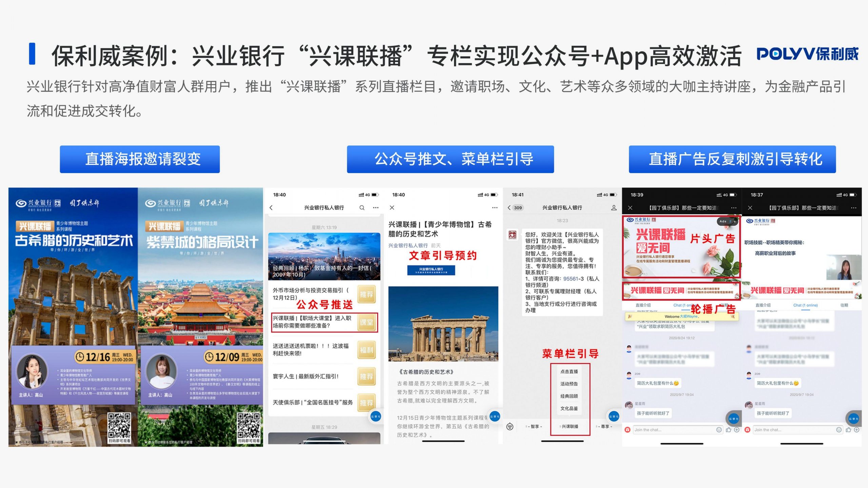Screen dimensions: 868x488
Task: Close the 古希腊 article with the X icon
Action: [x=392, y=208]
